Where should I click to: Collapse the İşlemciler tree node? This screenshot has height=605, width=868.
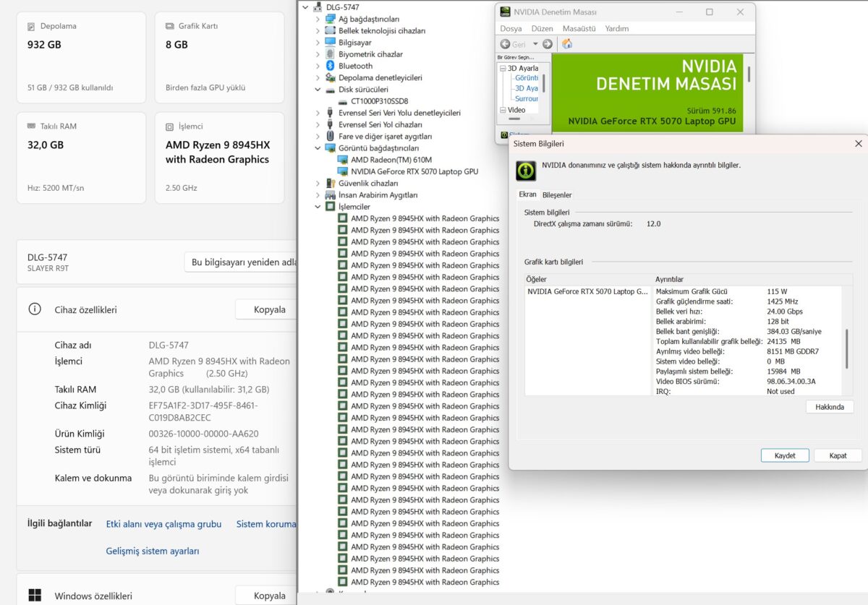coord(318,207)
